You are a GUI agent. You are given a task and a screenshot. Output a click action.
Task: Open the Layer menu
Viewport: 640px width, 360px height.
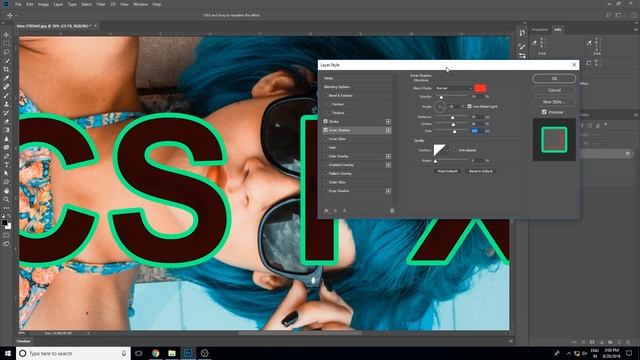click(x=58, y=4)
